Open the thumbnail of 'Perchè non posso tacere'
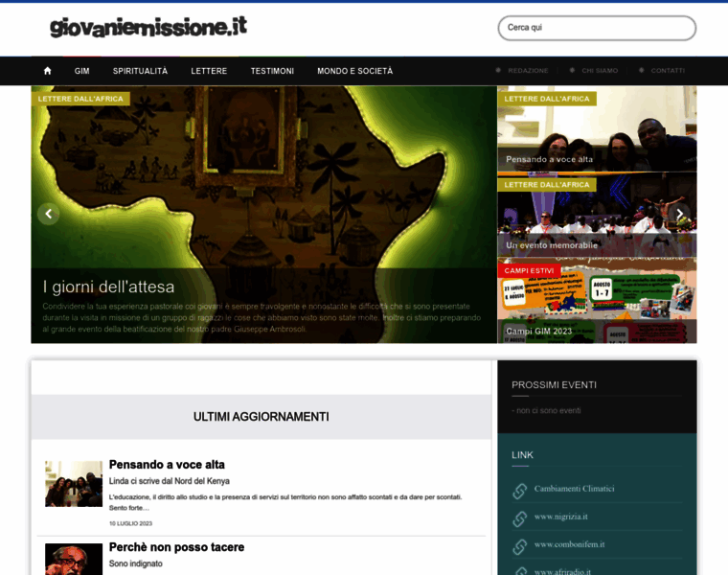728x575 pixels. click(74, 560)
